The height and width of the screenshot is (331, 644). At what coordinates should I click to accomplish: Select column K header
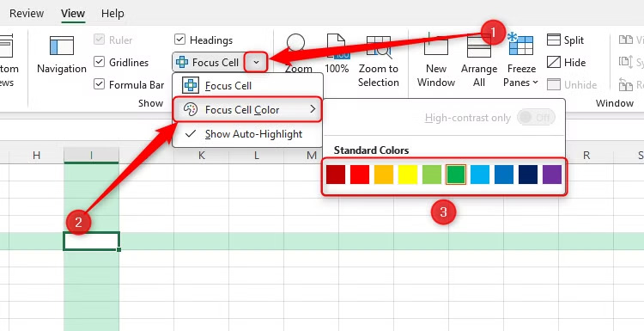[x=201, y=155]
